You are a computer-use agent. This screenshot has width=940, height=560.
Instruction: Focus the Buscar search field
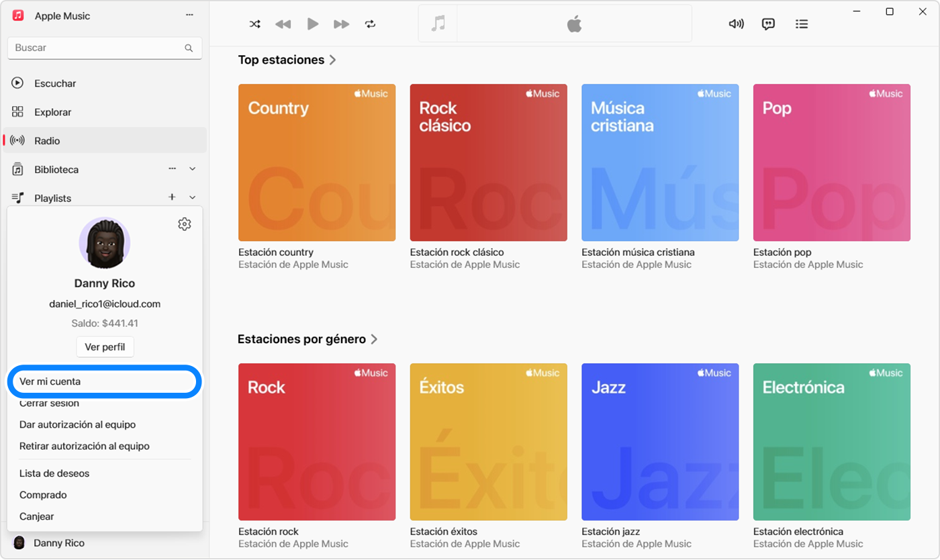(105, 48)
